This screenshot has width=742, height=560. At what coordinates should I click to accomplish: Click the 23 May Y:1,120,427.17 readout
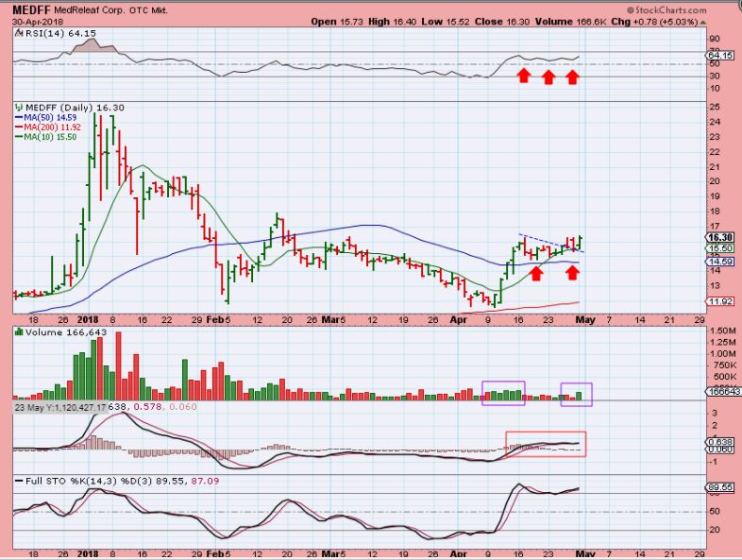(60, 407)
